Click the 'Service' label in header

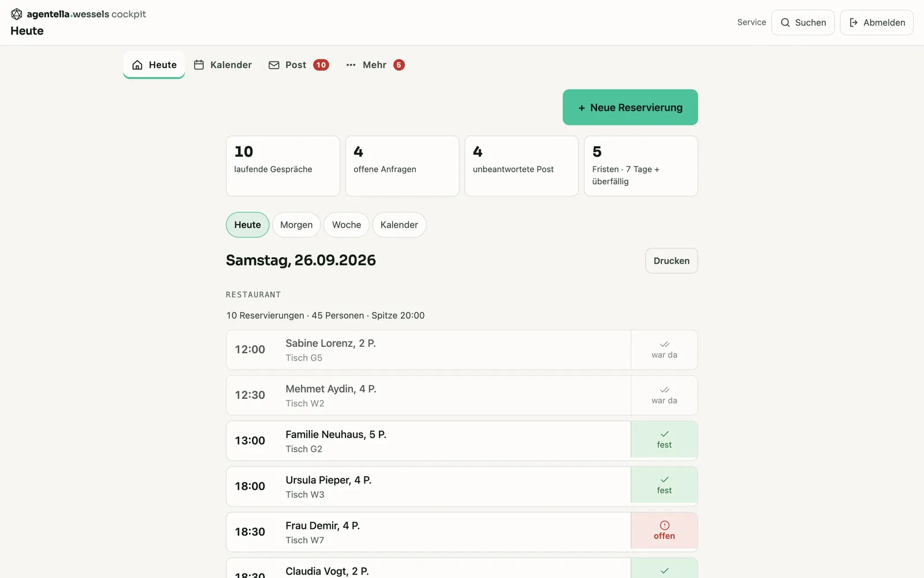pos(751,22)
